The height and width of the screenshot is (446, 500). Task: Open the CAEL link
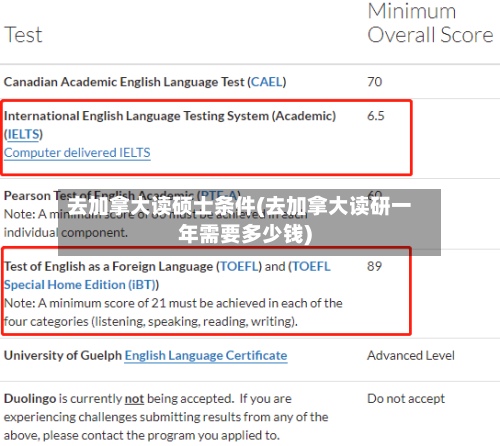point(266,82)
